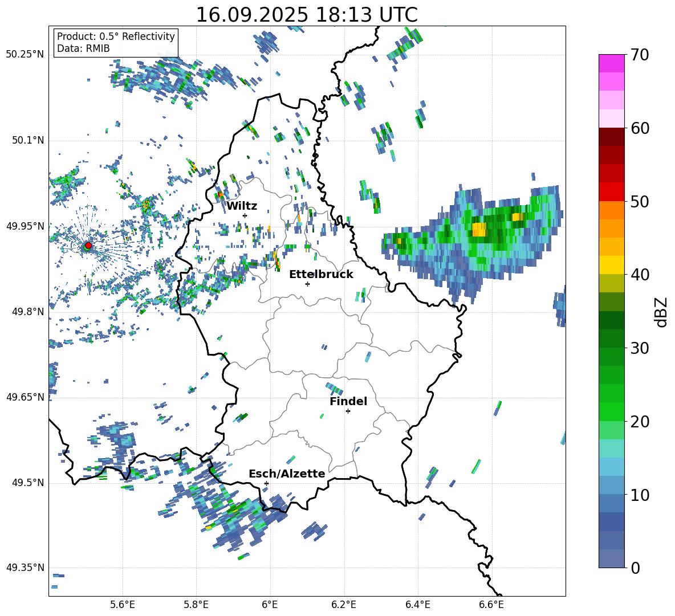Click the 5.6°E longitude label
Viewport: 675px width, 616px height.
(123, 605)
